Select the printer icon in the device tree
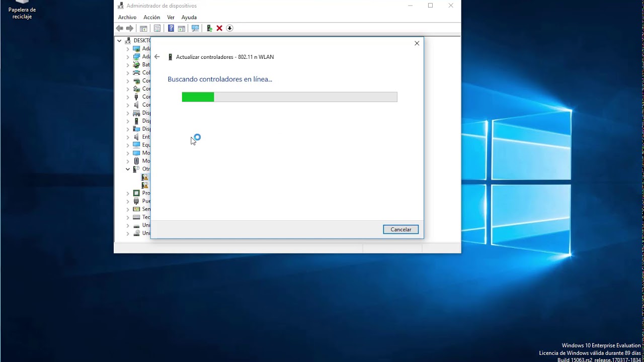 136,72
